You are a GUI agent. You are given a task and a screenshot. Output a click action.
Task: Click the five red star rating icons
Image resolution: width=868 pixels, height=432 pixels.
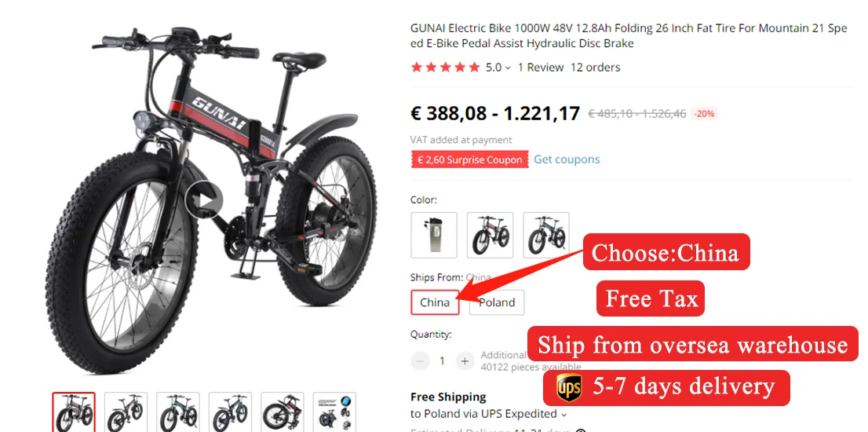pyautogui.click(x=445, y=68)
